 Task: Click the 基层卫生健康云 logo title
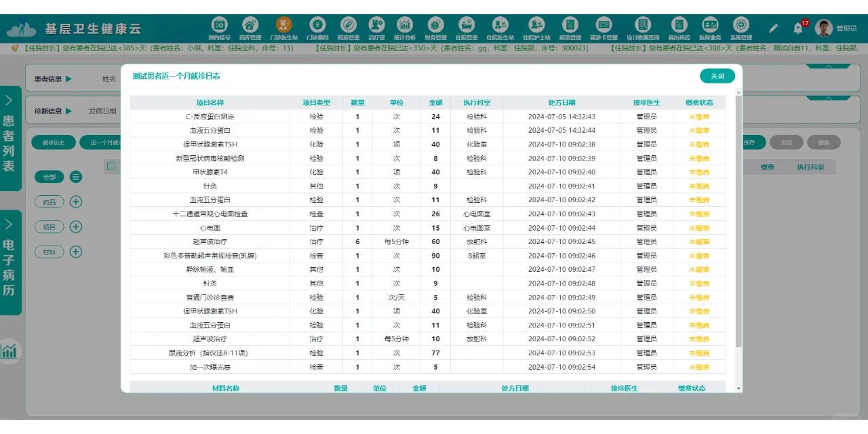tap(93, 28)
